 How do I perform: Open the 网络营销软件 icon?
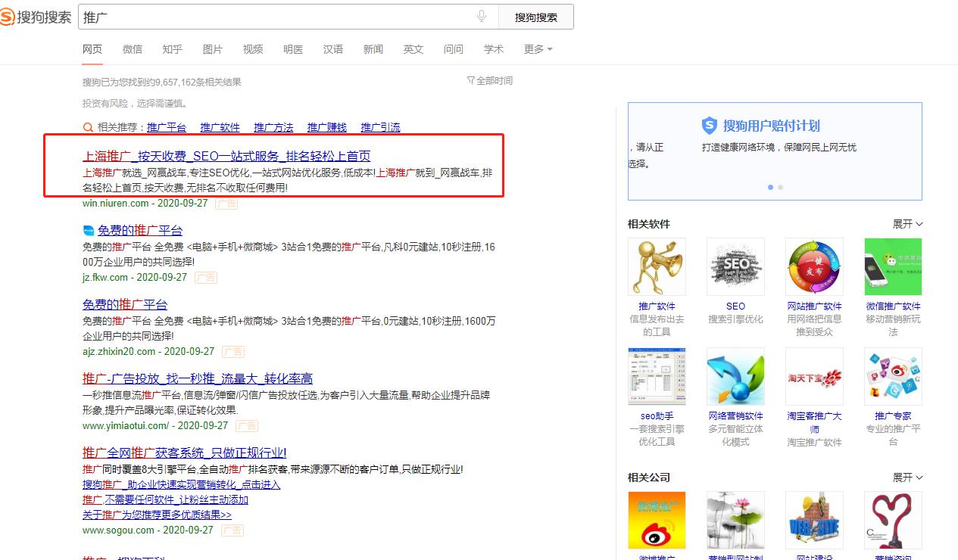pyautogui.click(x=735, y=376)
